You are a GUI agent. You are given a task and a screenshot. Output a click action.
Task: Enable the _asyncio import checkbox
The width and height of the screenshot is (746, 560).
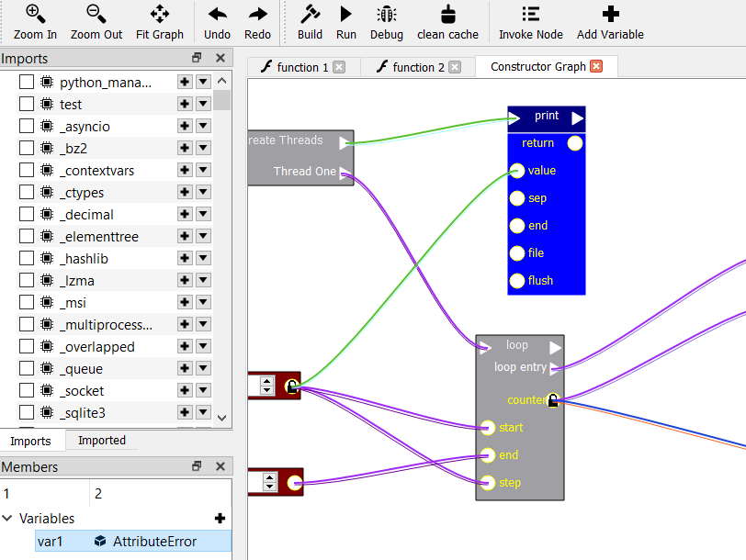coord(25,126)
